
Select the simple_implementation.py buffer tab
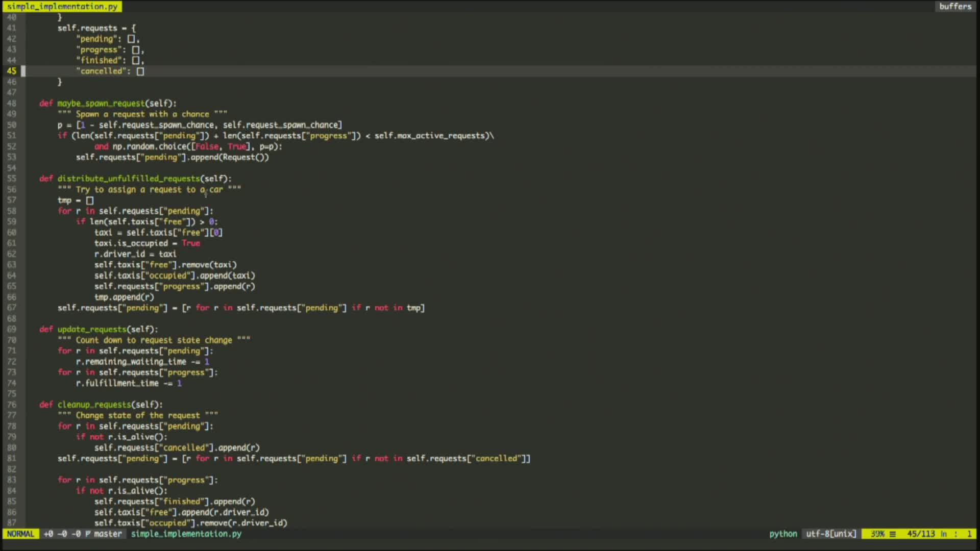coord(62,6)
